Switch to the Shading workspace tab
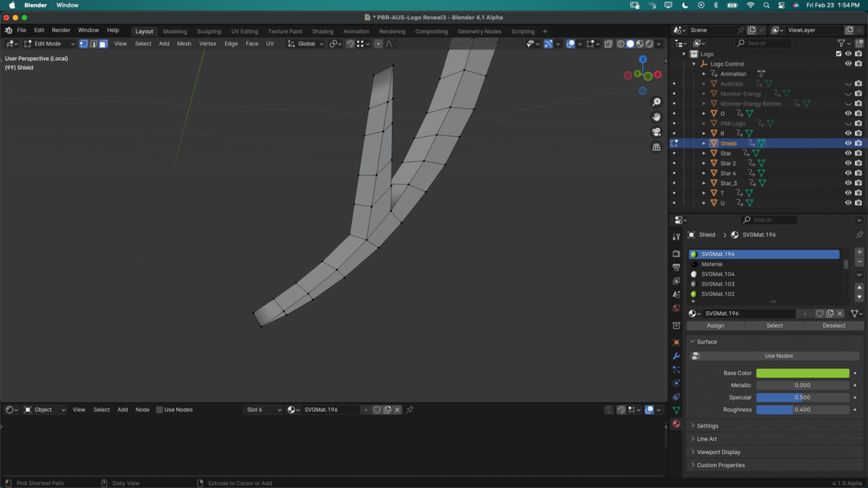 322,31
